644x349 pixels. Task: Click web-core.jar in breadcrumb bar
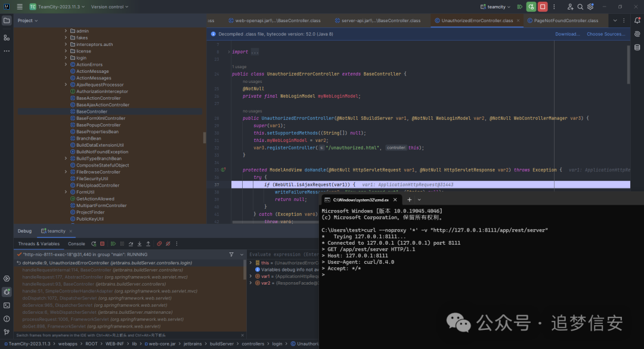pyautogui.click(x=162, y=344)
